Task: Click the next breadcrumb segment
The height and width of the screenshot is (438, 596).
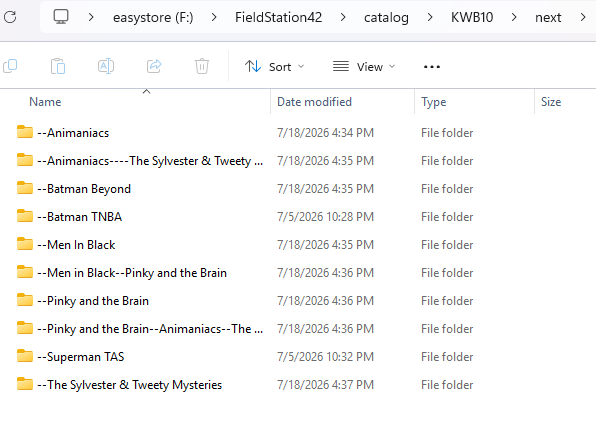Action: (548, 17)
